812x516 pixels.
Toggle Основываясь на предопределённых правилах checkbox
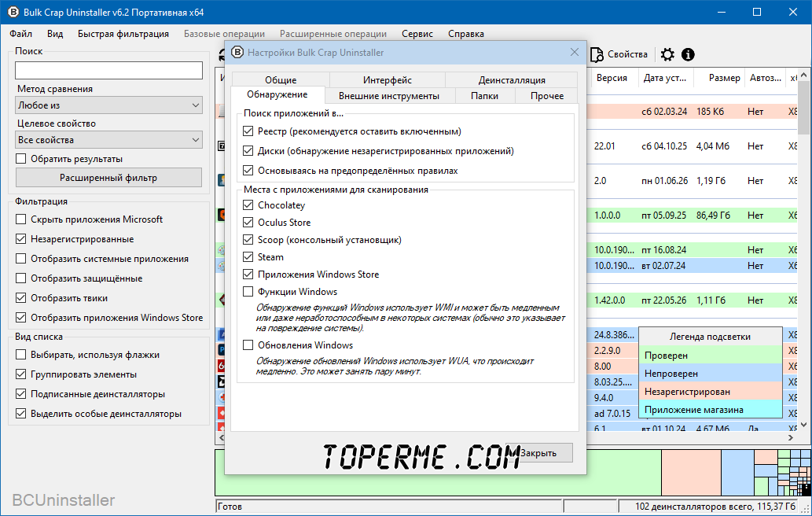pyautogui.click(x=248, y=171)
